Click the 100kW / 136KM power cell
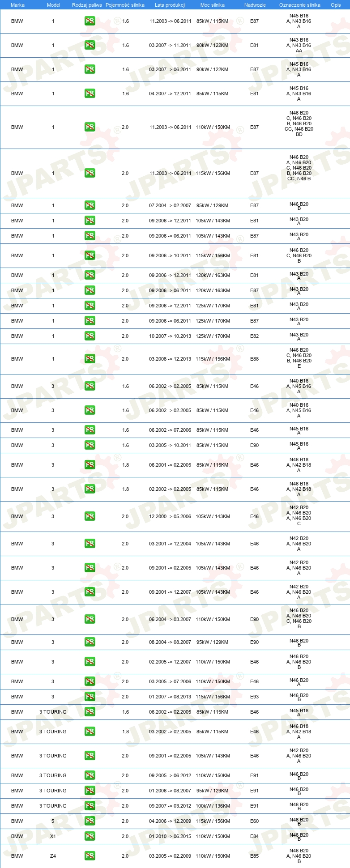 (x=213, y=806)
